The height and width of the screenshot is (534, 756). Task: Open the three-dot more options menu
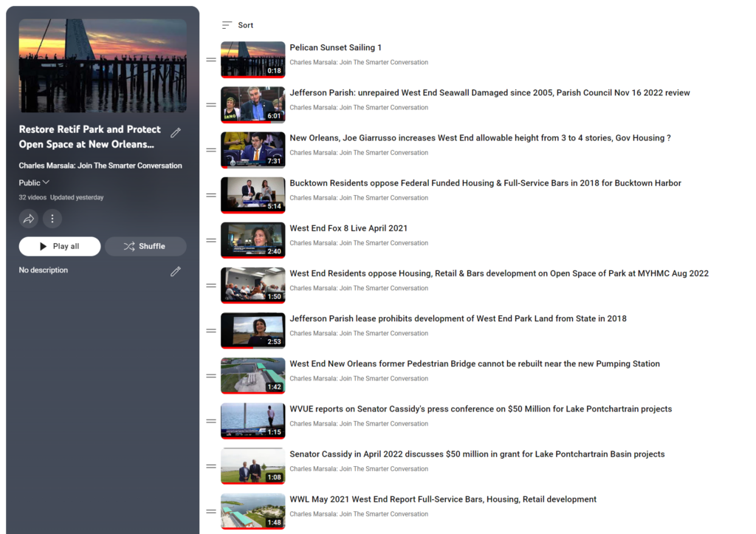[x=52, y=219]
